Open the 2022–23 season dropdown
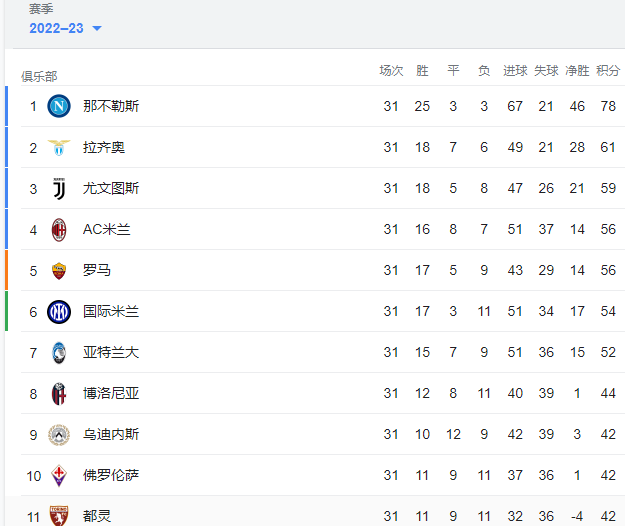This screenshot has width=625, height=526. pos(65,28)
